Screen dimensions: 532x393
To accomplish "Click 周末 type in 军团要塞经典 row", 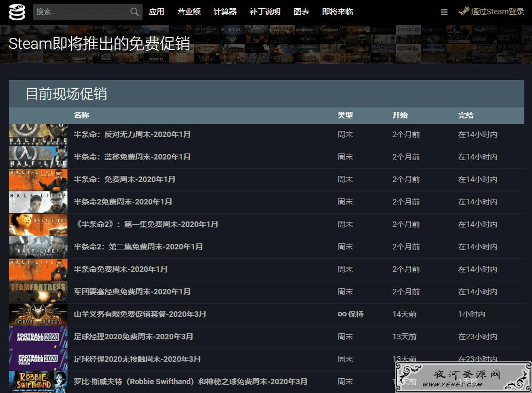I will pyautogui.click(x=345, y=292).
